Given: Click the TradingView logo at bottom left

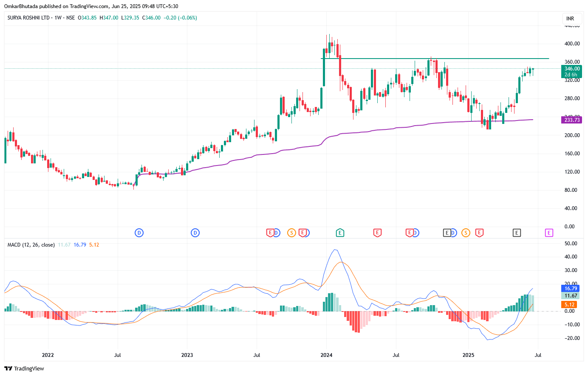Looking at the screenshot, I should [x=24, y=368].
